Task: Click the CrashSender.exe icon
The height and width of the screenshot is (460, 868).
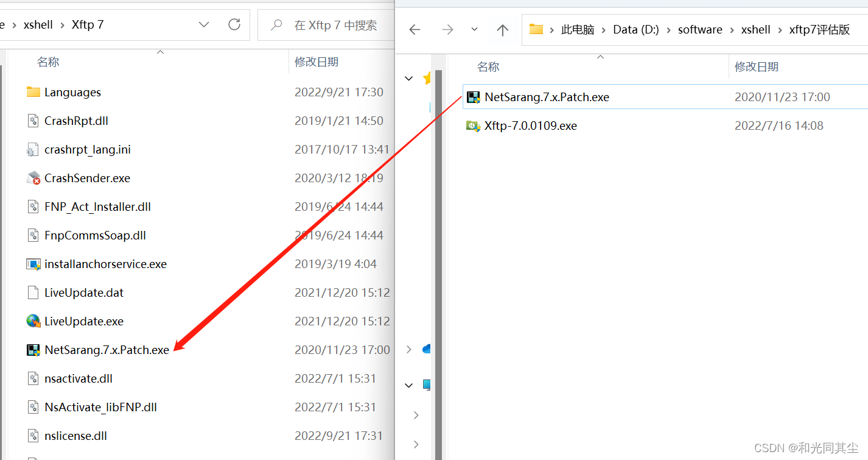Action: click(x=33, y=178)
